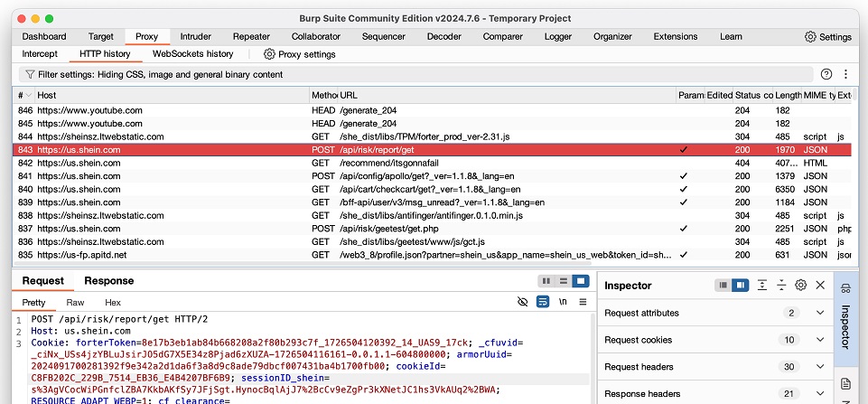The image size is (868, 404).
Task: Select the HTTP history sub-tab
Action: (105, 54)
